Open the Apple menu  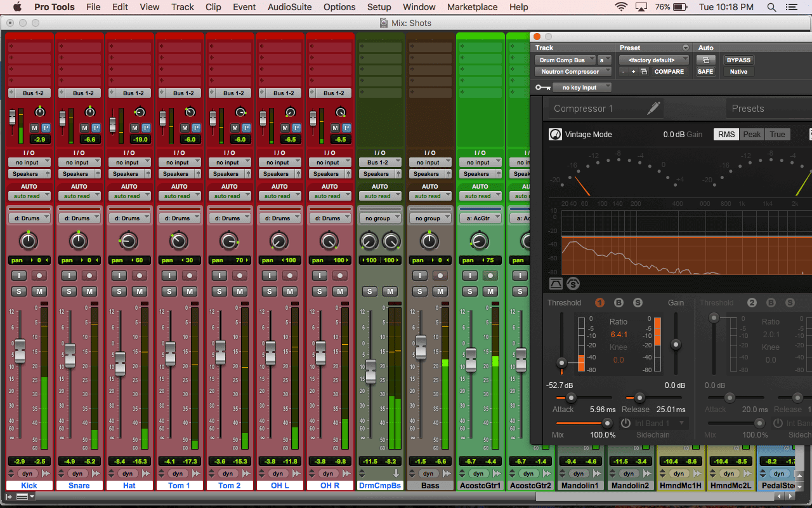(x=17, y=7)
